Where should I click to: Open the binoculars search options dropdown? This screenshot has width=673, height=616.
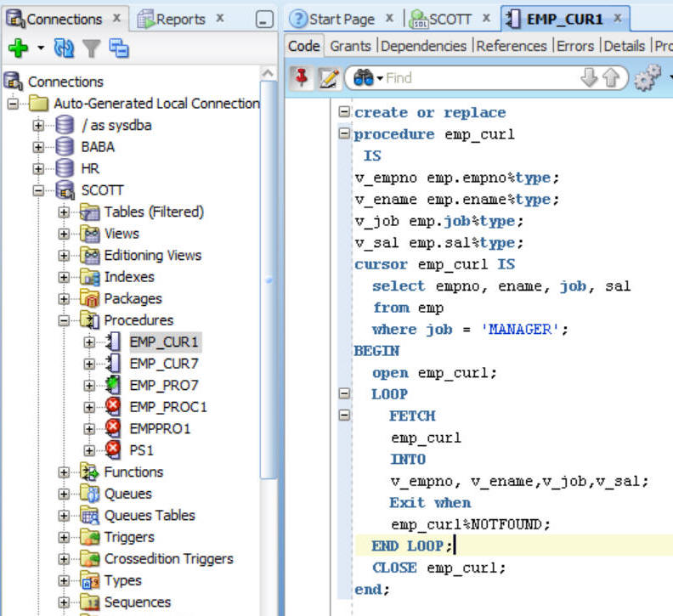[x=369, y=78]
